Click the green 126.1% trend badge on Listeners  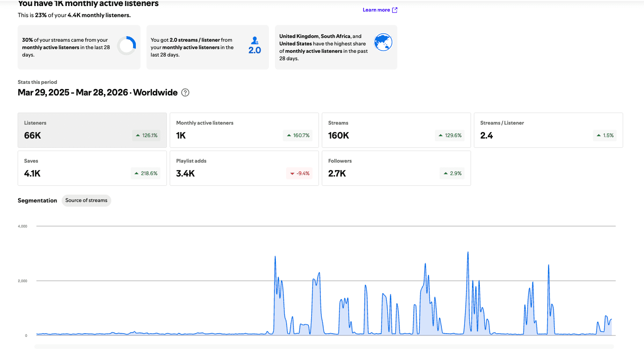(x=146, y=135)
